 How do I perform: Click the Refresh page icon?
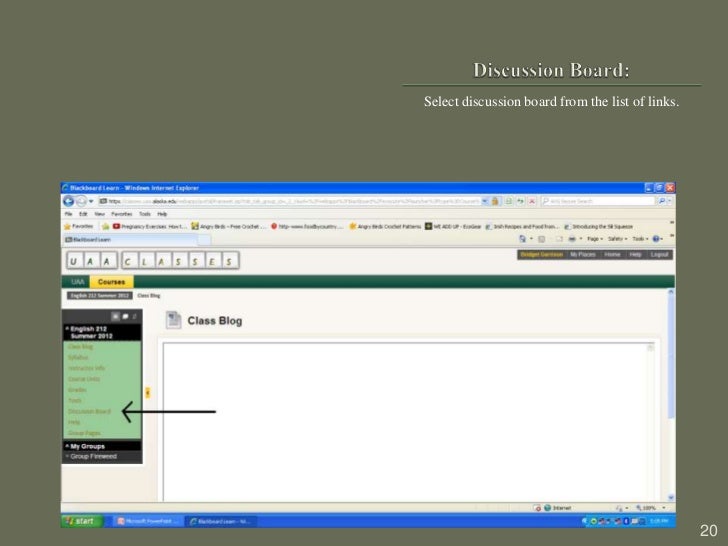[x=520, y=201]
